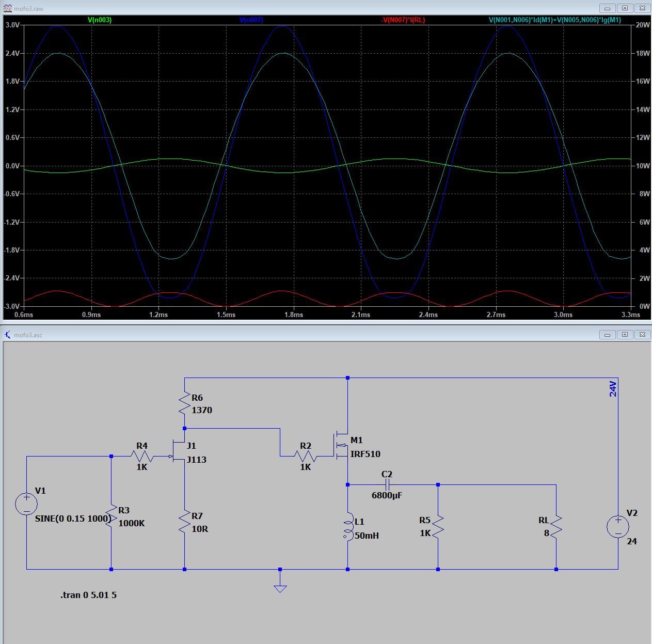This screenshot has width=652, height=644.
Task: Click the 6800µF capacitor value
Action: [x=387, y=496]
